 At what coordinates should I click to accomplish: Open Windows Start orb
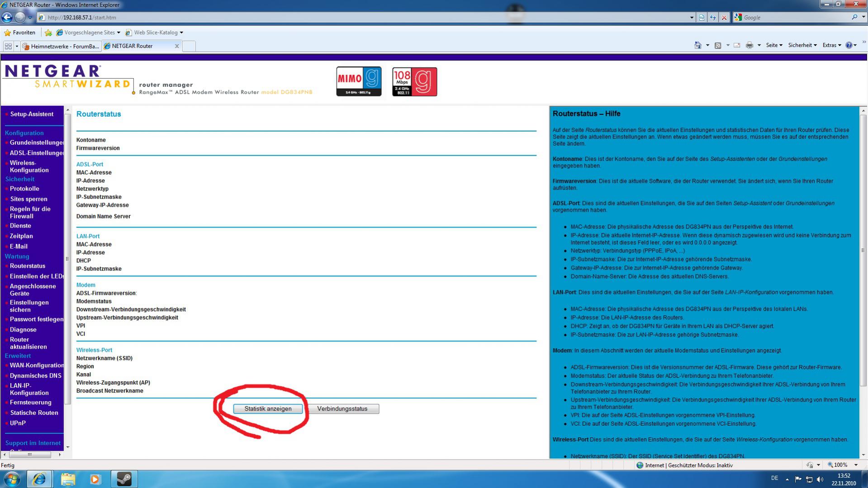(12, 479)
